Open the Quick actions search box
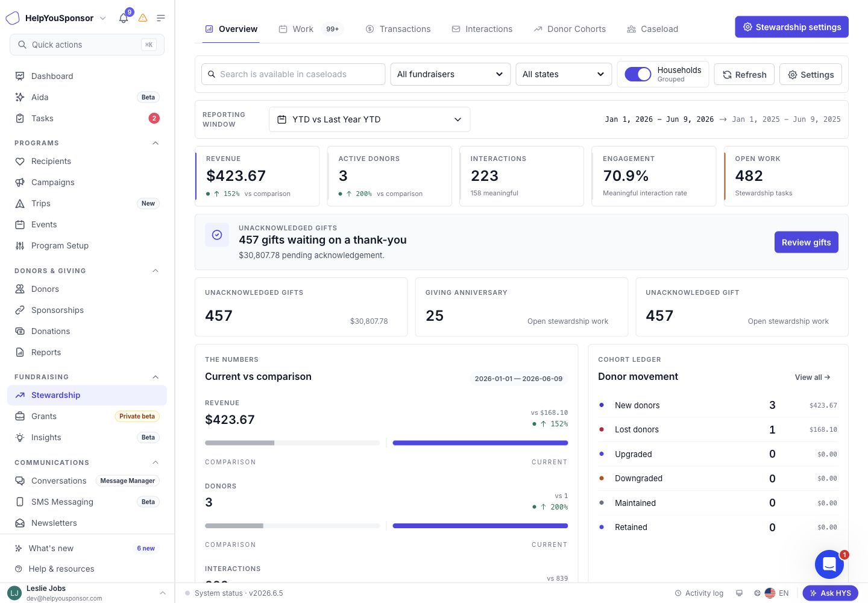Screen dimensions: 868x603 [x=87, y=45]
